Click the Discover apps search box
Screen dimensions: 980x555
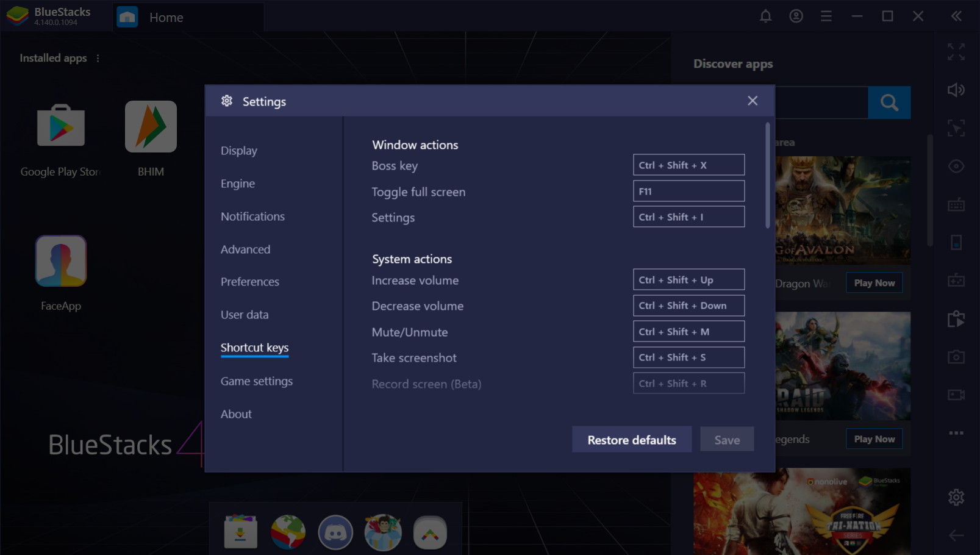point(821,102)
